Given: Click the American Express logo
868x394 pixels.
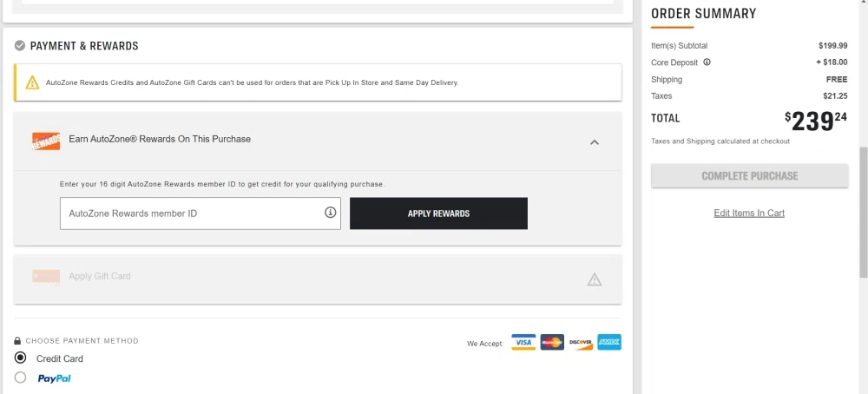Looking at the screenshot, I should click(609, 342).
